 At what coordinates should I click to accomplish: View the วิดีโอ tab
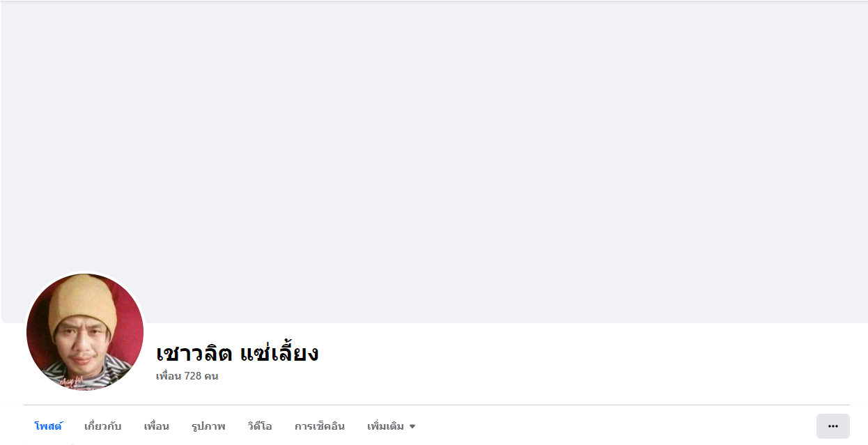pos(260,426)
